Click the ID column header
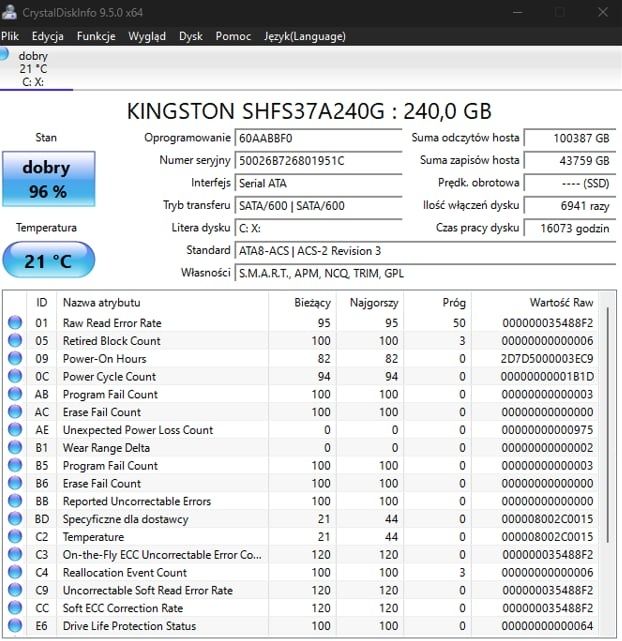 (x=42, y=303)
